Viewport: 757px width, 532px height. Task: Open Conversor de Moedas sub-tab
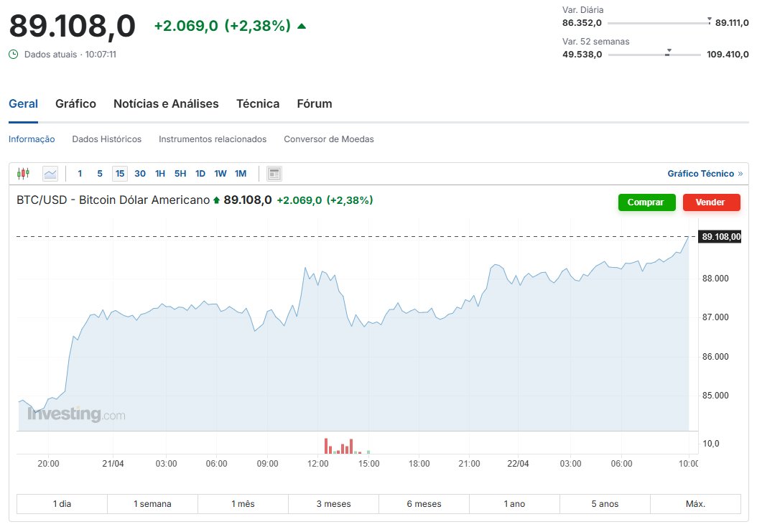tap(329, 139)
